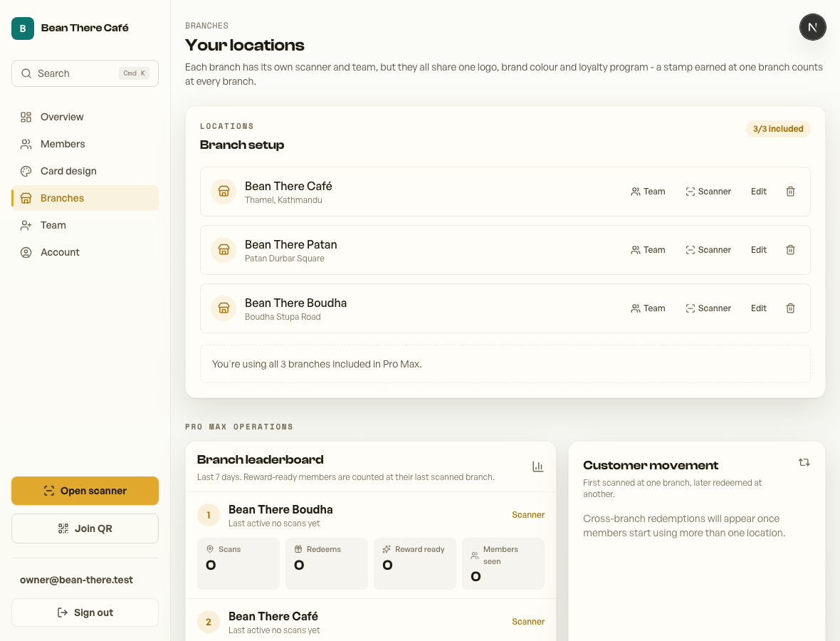Open the Members page
The width and height of the screenshot is (840, 641).
click(85, 144)
